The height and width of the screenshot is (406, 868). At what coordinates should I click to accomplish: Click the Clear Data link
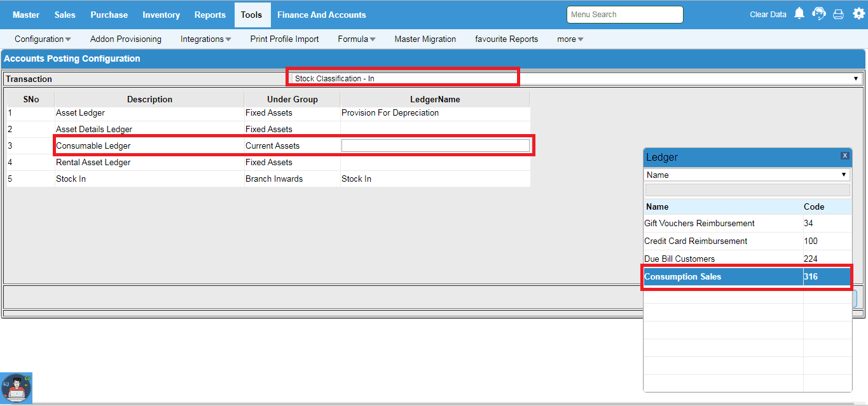pos(768,15)
